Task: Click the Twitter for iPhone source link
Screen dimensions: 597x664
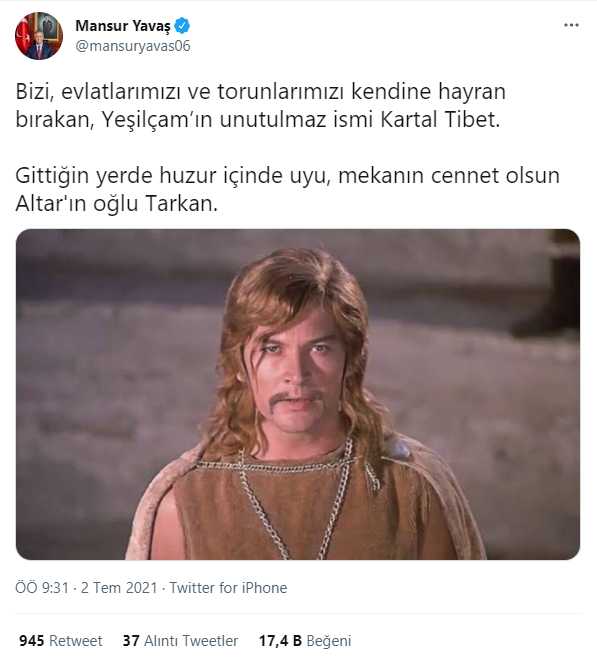Action: (228, 588)
